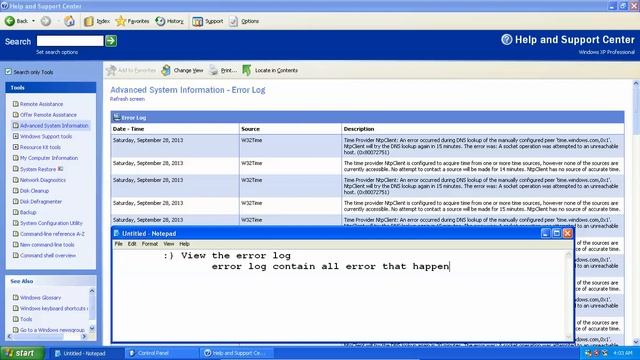
Task: Toggle Search only Tools checkbox
Action: pyautogui.click(x=8, y=72)
